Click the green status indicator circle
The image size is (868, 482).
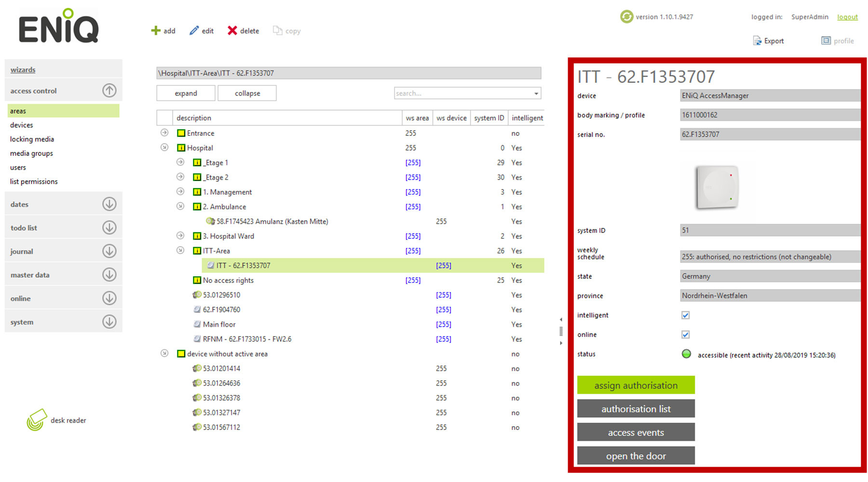click(x=686, y=354)
